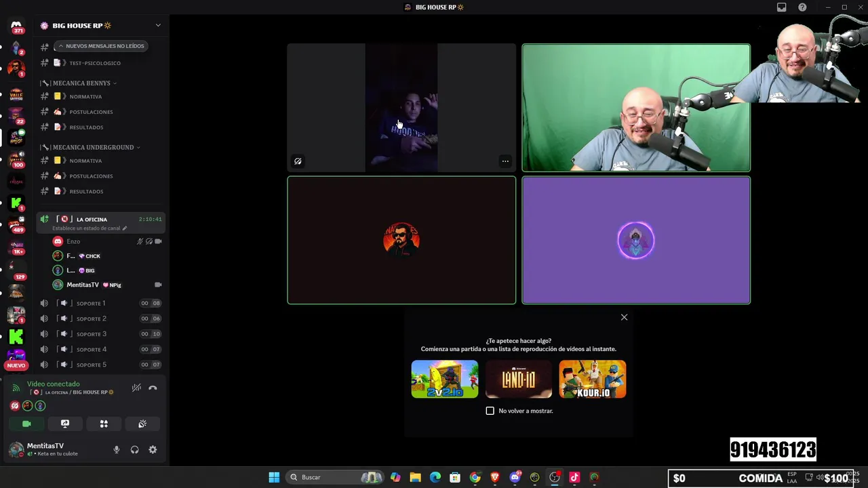
Task: Open Microsoft Edge from the taskbar
Action: pos(435,477)
